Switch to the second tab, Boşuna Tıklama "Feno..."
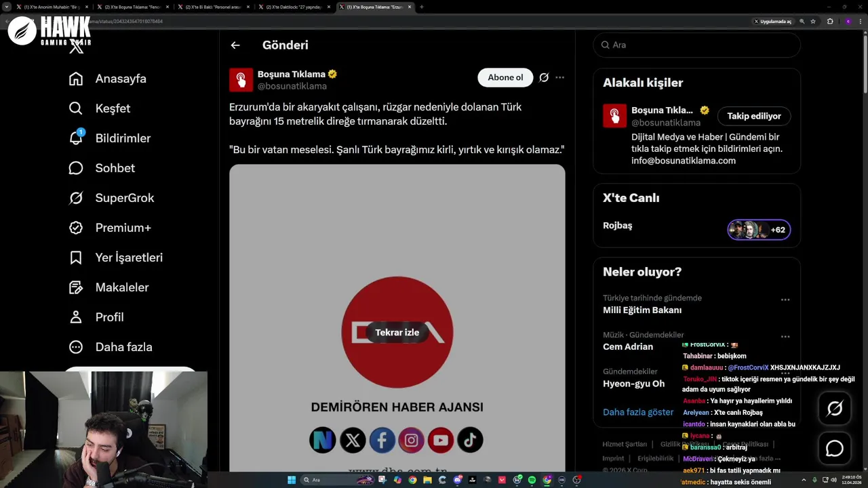The height and width of the screenshot is (488, 868). pyautogui.click(x=132, y=7)
